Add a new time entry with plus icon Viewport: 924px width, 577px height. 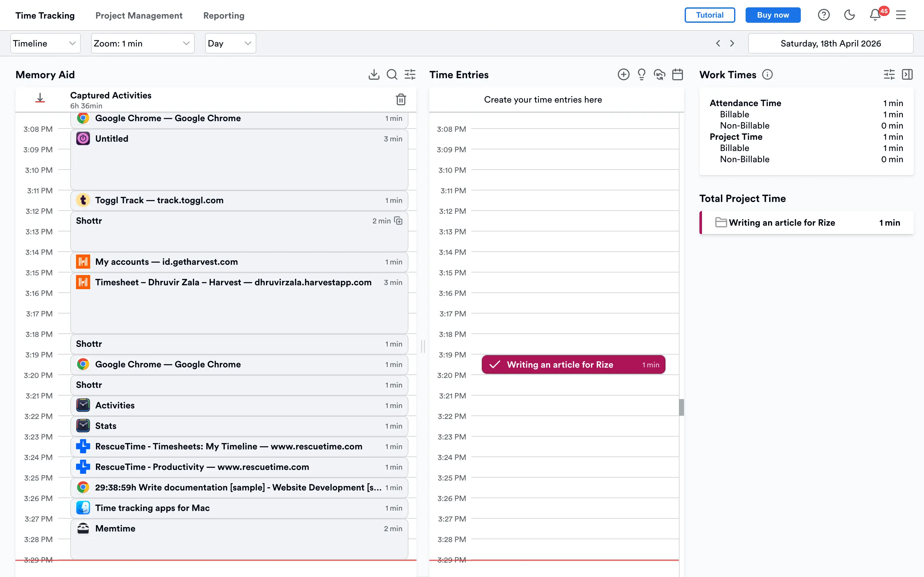[623, 74]
